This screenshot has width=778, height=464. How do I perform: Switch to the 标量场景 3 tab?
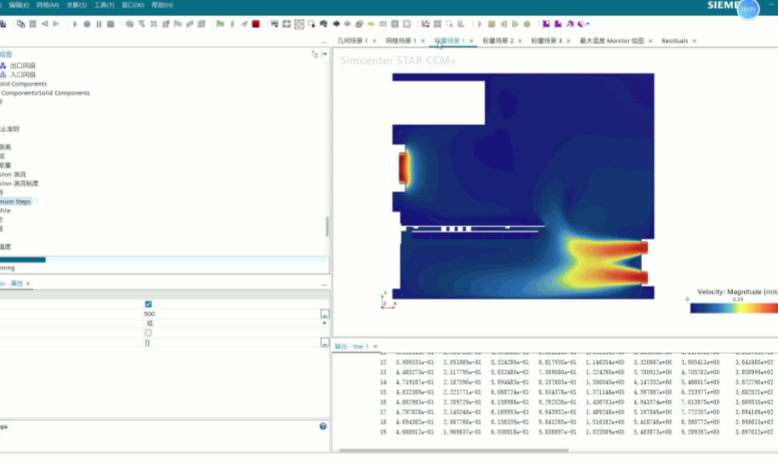point(546,41)
